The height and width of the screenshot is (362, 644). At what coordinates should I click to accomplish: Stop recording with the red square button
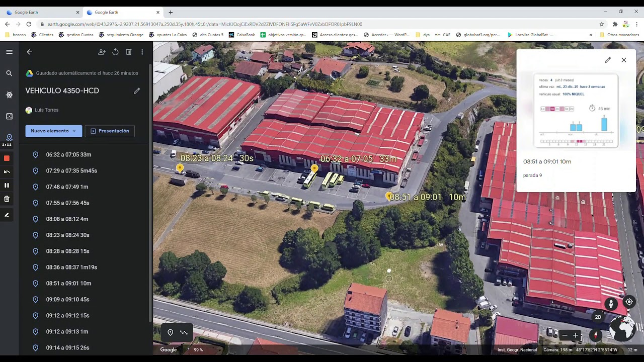[7, 158]
